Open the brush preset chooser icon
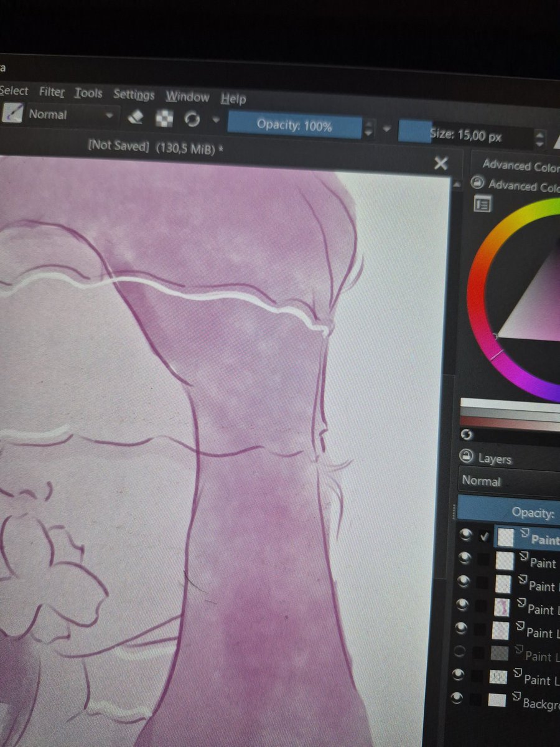This screenshot has width=560, height=747. pyautogui.click(x=12, y=113)
